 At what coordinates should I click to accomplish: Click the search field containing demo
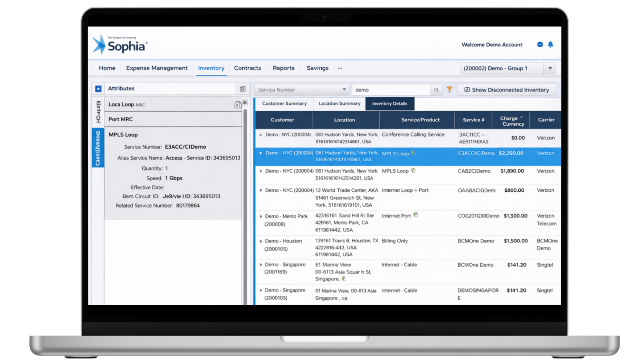[391, 90]
